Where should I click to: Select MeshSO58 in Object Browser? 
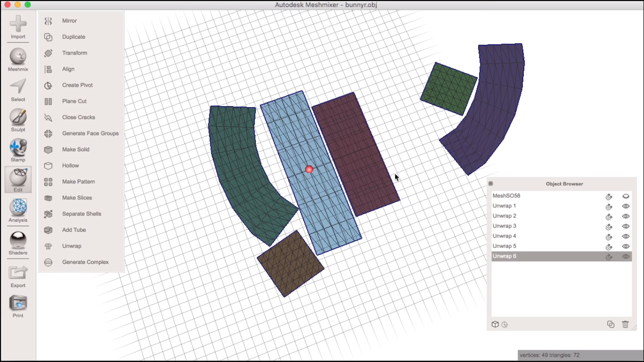pyautogui.click(x=561, y=196)
